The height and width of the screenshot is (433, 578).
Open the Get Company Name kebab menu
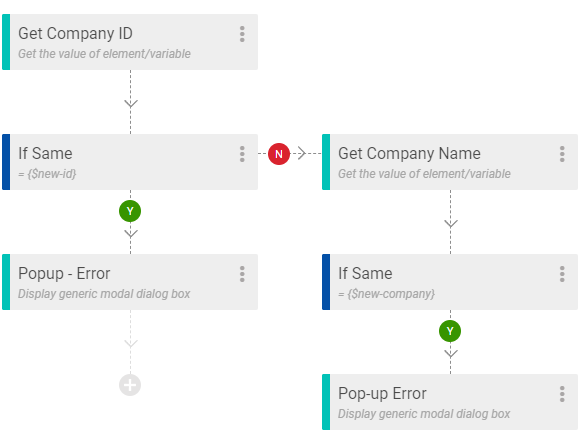pyautogui.click(x=562, y=154)
